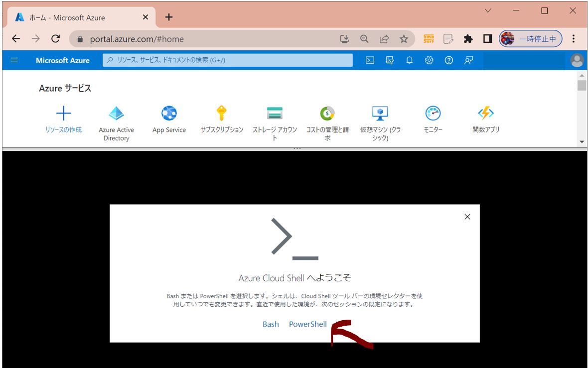Open Azure portal settings gear
The height and width of the screenshot is (368, 588).
pos(429,60)
